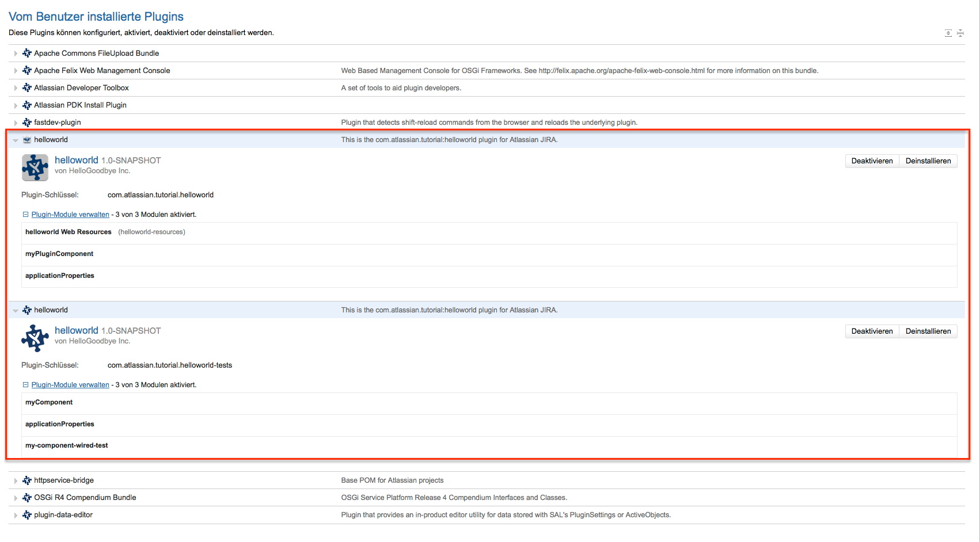Select the helloworld Web Resources module row

coord(489,233)
